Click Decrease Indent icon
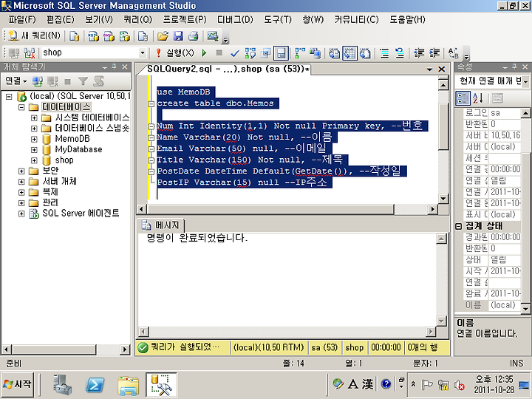532x399 pixels. click(x=419, y=53)
